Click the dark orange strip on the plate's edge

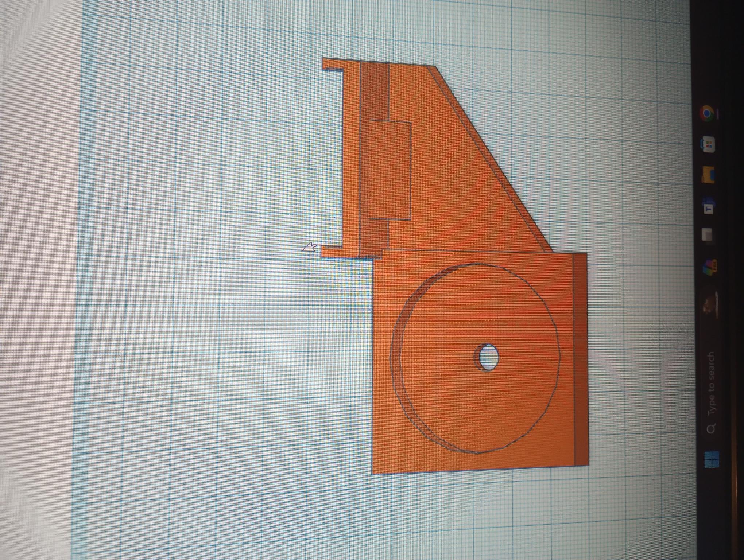(581, 359)
